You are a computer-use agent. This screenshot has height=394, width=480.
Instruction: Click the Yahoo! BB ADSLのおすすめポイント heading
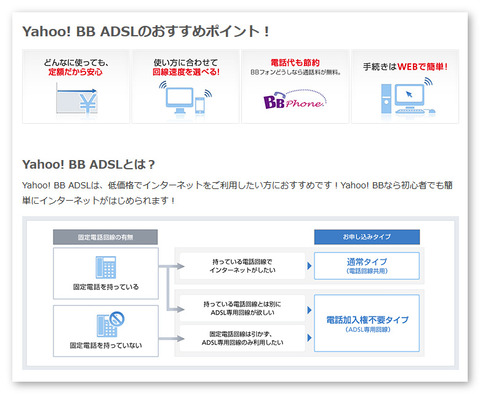click(x=146, y=32)
